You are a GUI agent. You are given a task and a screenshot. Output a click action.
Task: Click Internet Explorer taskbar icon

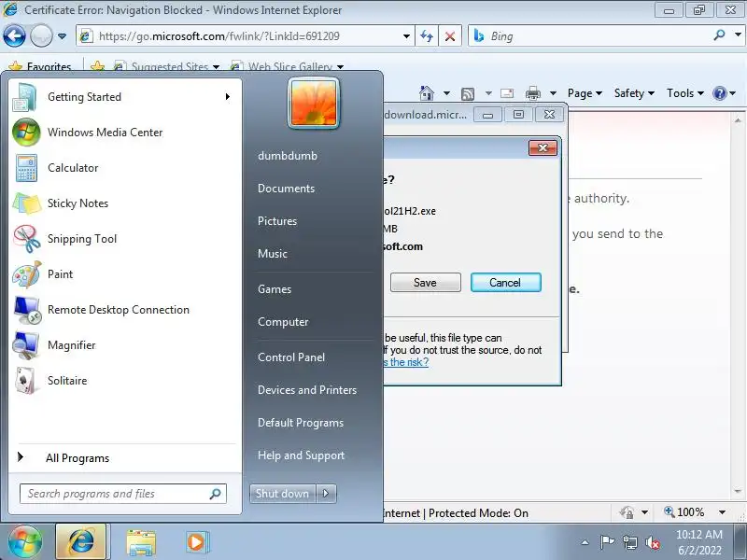(x=81, y=542)
